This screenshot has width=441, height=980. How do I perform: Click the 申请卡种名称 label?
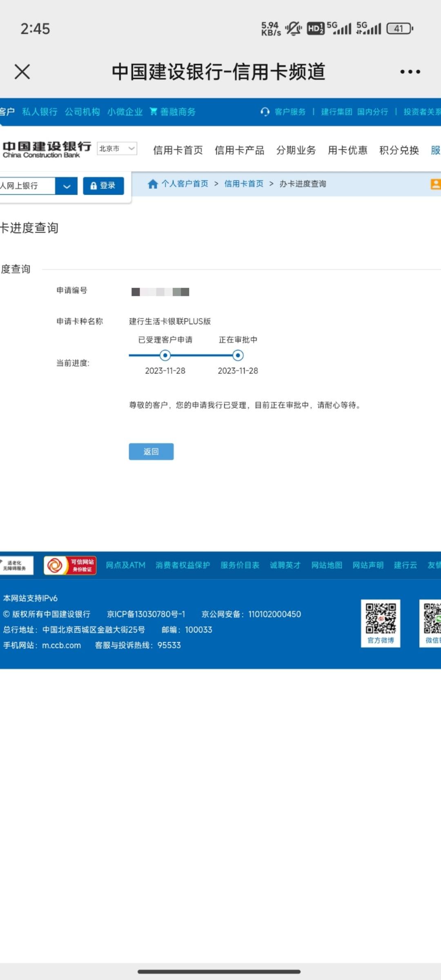pos(80,321)
